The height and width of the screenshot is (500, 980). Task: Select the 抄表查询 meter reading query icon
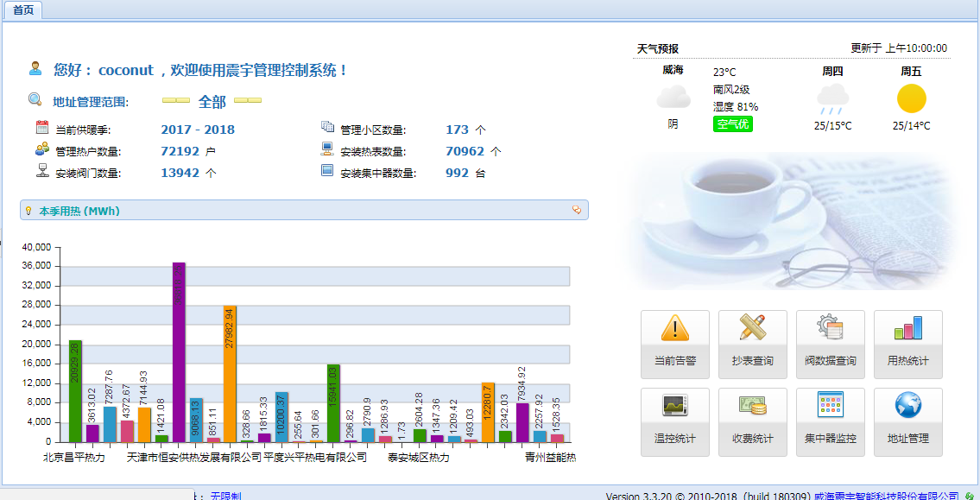coord(752,344)
